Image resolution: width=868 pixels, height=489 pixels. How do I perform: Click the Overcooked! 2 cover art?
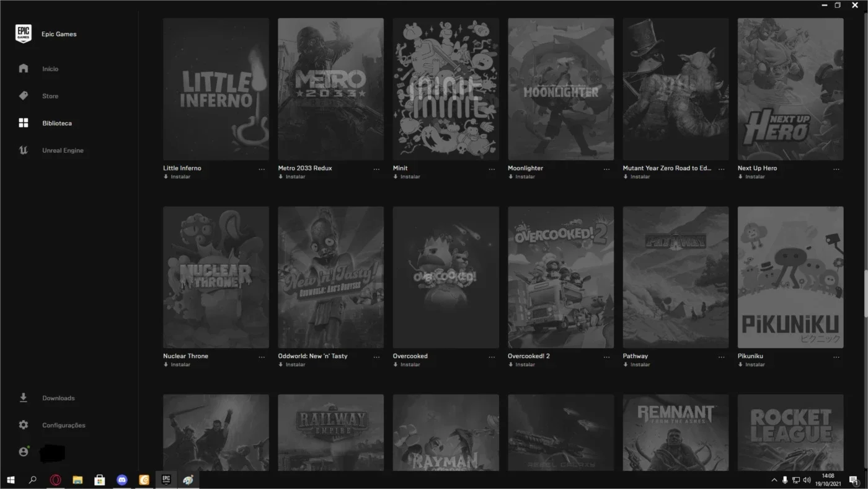click(560, 277)
